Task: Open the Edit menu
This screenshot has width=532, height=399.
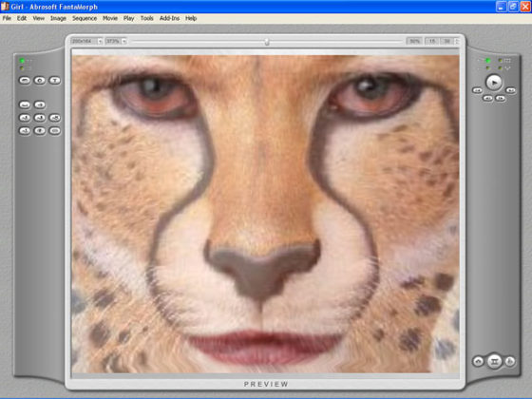Action: [22, 18]
